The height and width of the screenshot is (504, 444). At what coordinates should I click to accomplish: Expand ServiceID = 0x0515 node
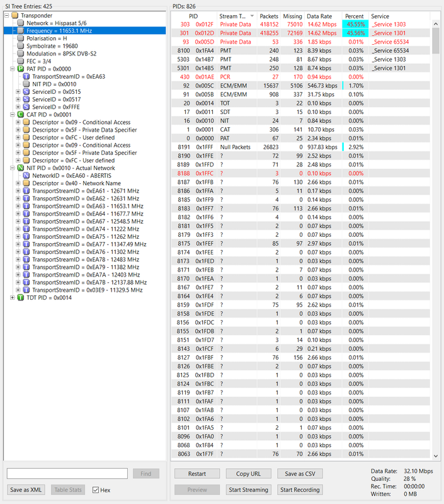[18, 91]
